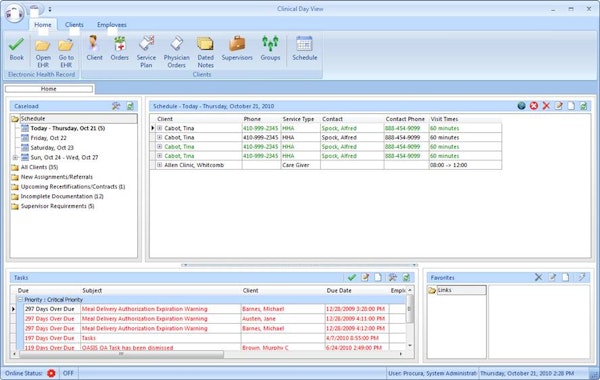This screenshot has width=600, height=380.
Task: Open Upcoming Recertifications/Contracts (1) folder
Action: 73,187
